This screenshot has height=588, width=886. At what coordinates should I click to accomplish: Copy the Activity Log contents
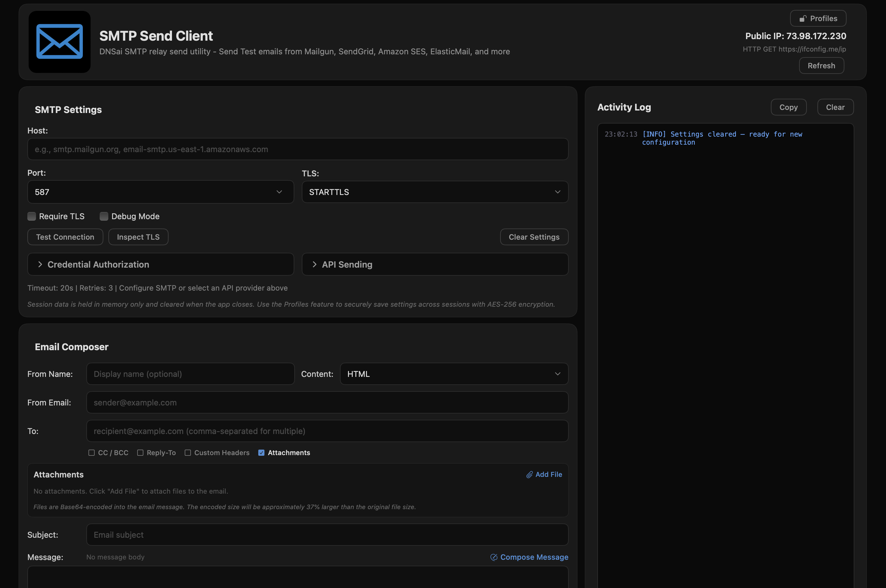pyautogui.click(x=788, y=107)
